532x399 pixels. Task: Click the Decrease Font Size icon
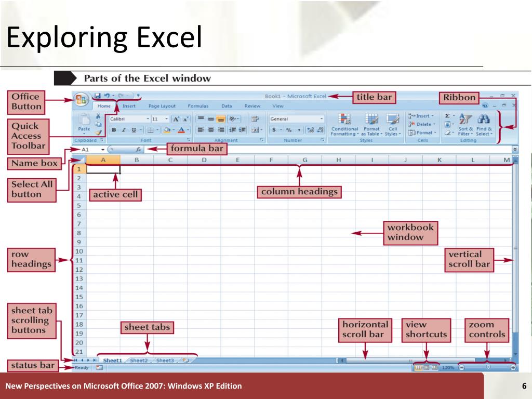(x=186, y=119)
